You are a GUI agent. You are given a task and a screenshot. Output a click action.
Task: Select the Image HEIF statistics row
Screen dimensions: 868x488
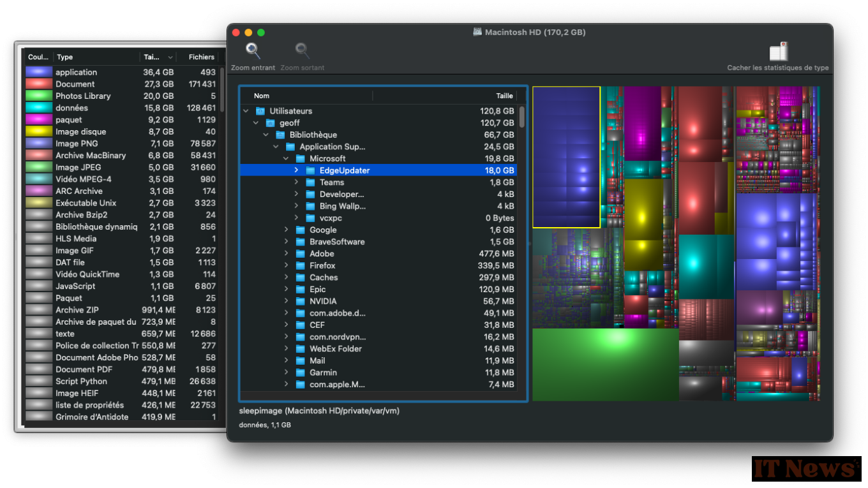pos(121,394)
